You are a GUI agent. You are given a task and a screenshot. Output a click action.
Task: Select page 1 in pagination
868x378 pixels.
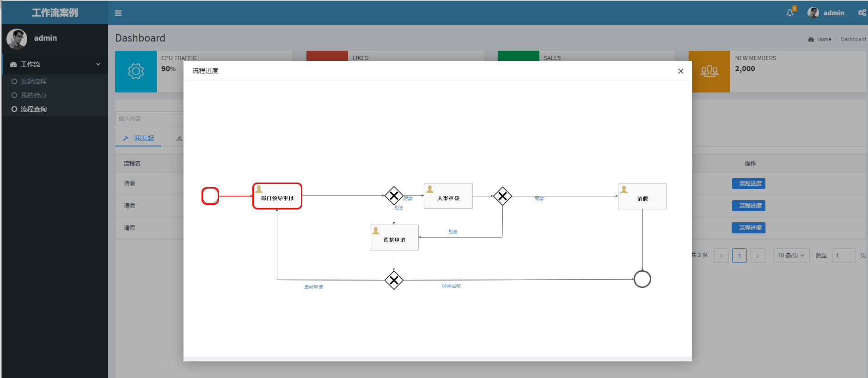click(740, 256)
